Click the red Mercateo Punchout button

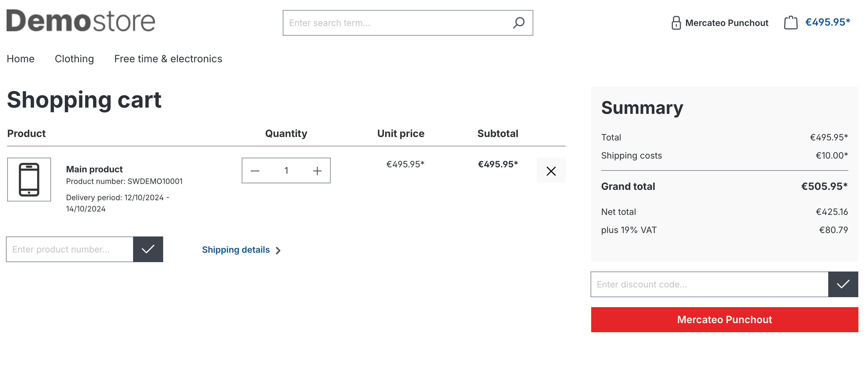tap(725, 319)
